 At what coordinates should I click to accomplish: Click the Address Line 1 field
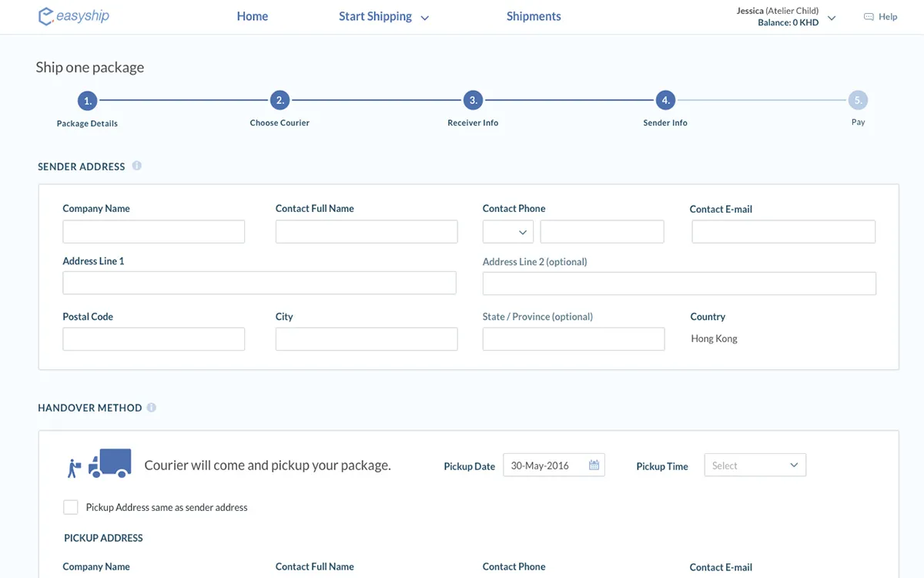tap(259, 283)
